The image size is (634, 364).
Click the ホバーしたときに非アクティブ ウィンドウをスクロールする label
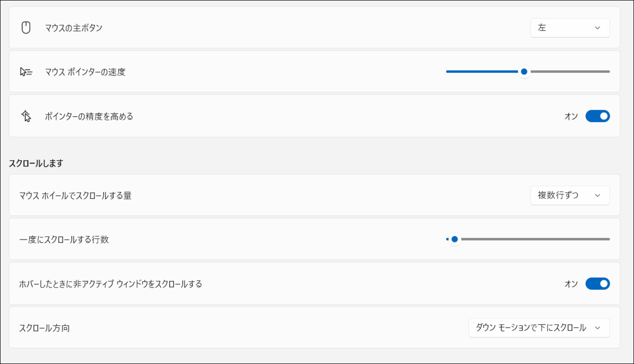click(111, 284)
